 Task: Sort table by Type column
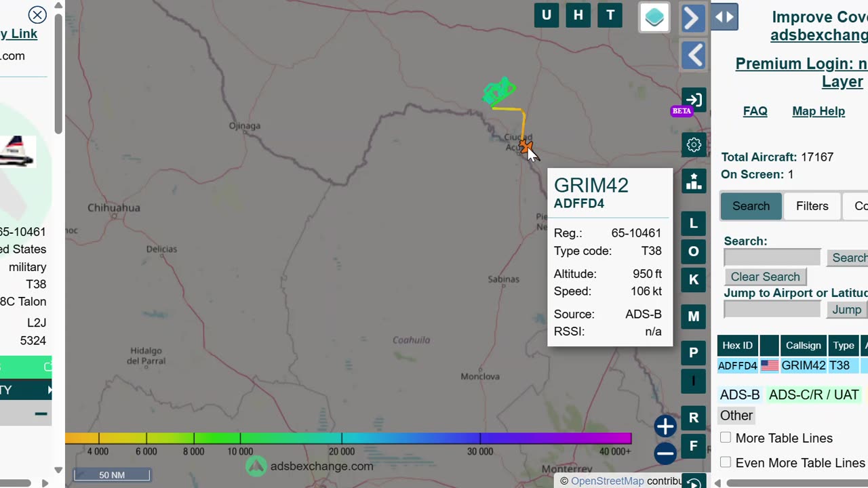click(x=844, y=346)
